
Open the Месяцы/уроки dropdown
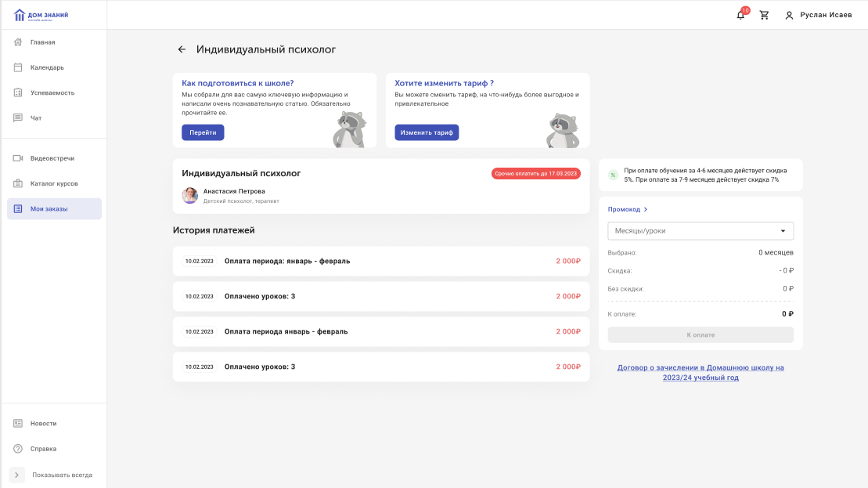tap(701, 231)
